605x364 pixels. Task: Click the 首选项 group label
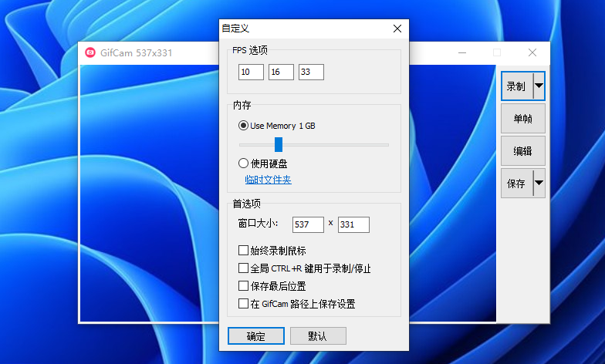click(x=247, y=204)
